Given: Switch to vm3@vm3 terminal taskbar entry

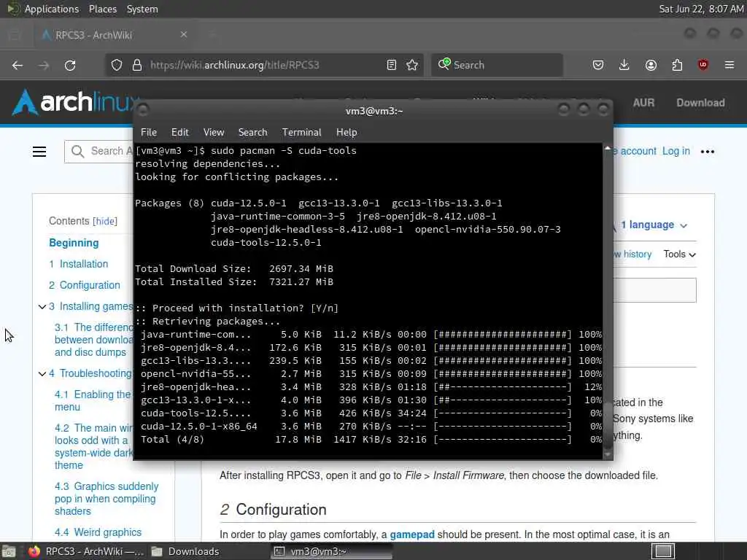Looking at the screenshot, I should (331, 551).
